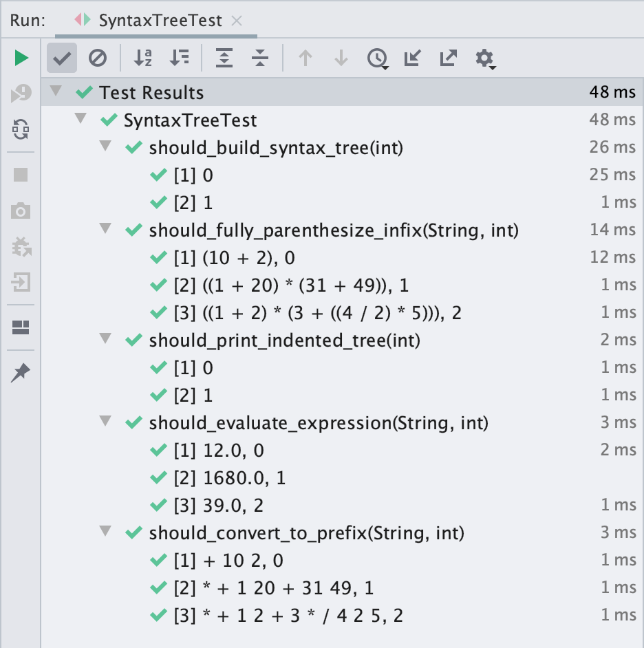This screenshot has width=644, height=648.
Task: Switch to the SyntaxTreeTest run tab
Action: (160, 20)
